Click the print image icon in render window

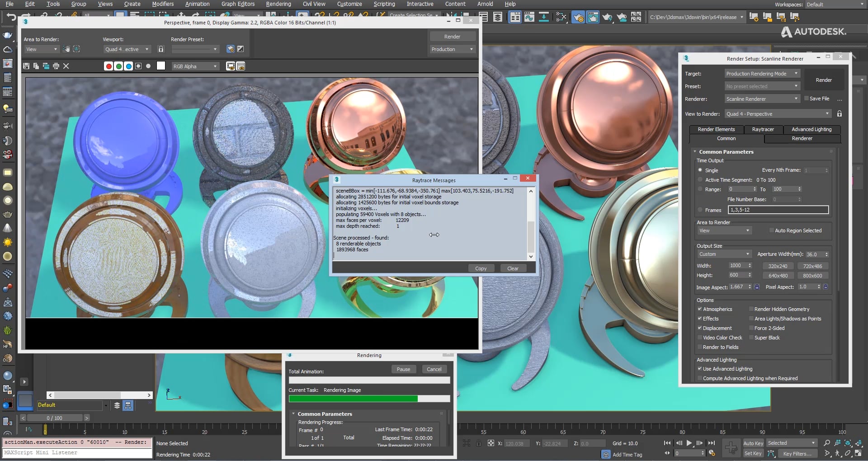tap(56, 66)
